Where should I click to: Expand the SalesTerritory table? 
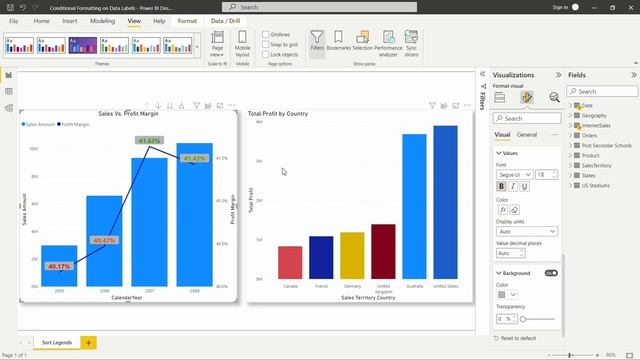570,165
